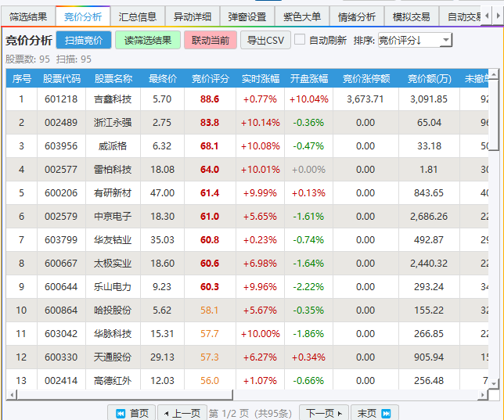
Task: Sort by 股票名称 column header
Action: pos(113,79)
